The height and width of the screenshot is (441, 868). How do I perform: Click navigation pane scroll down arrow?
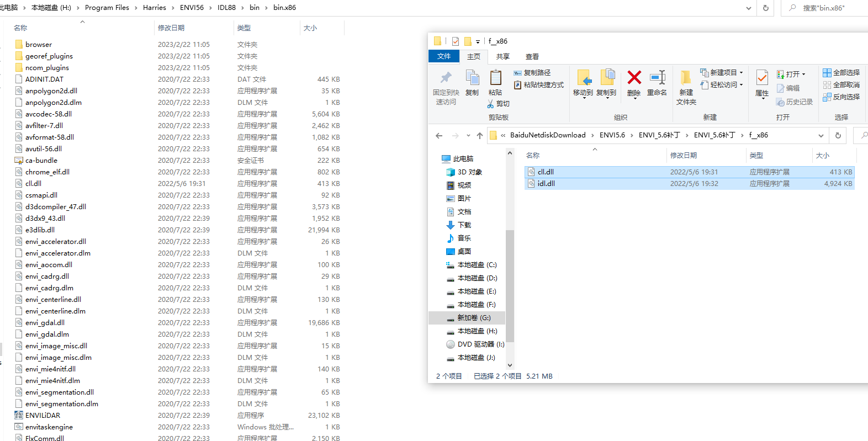(510, 365)
